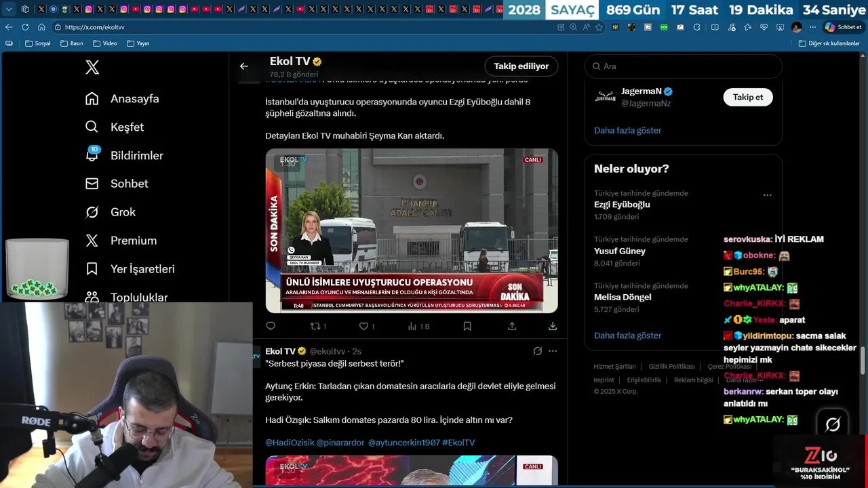
Task: Open the Melisa Döngel trending topic
Action: click(623, 297)
